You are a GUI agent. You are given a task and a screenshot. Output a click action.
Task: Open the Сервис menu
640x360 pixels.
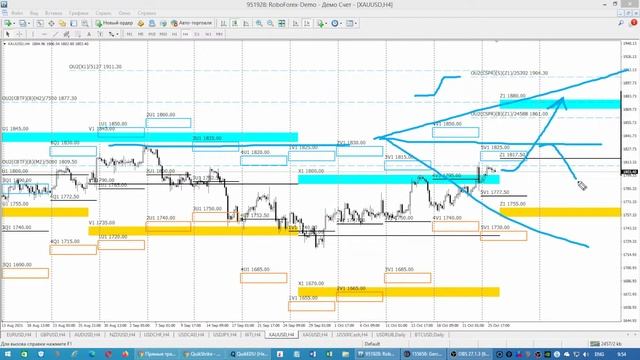click(x=103, y=13)
